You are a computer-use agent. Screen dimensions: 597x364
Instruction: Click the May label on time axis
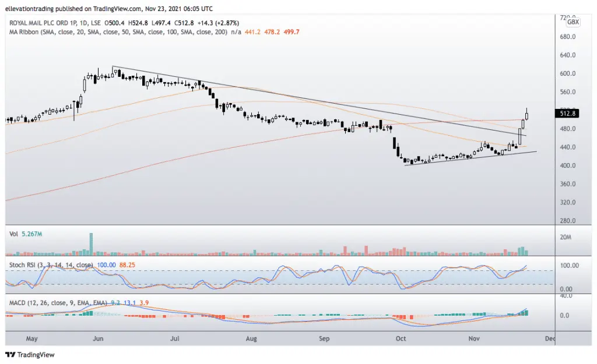[x=31, y=338]
